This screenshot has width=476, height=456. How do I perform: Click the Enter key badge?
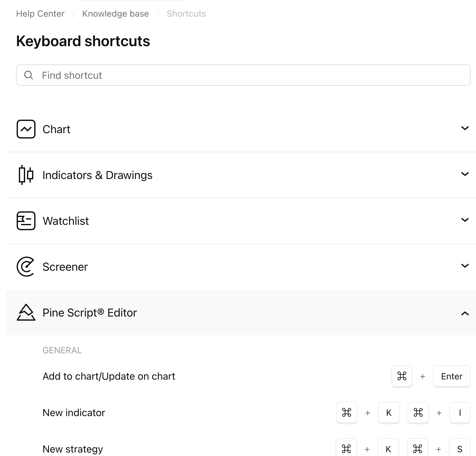click(451, 376)
